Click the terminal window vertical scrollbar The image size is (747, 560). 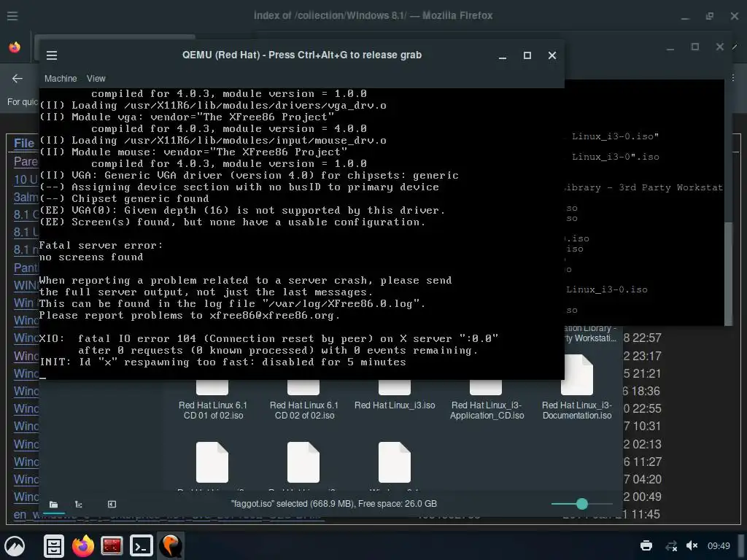(728, 274)
